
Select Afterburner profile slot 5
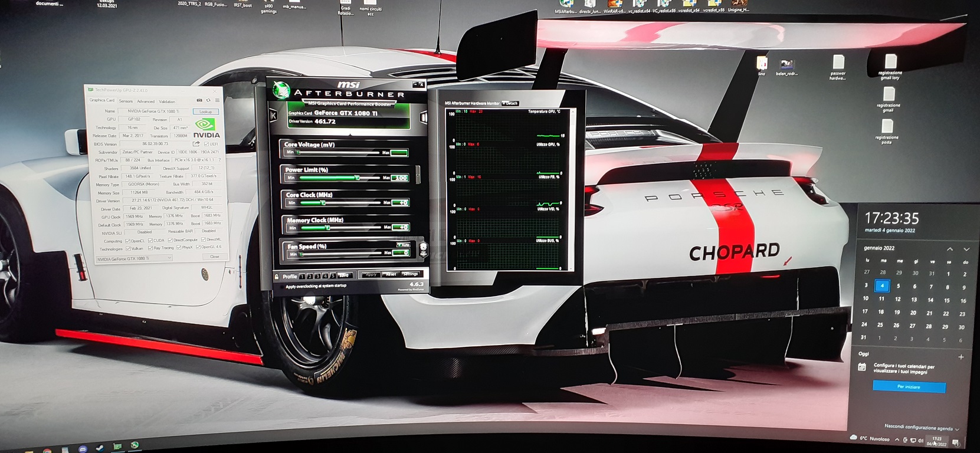(x=333, y=275)
